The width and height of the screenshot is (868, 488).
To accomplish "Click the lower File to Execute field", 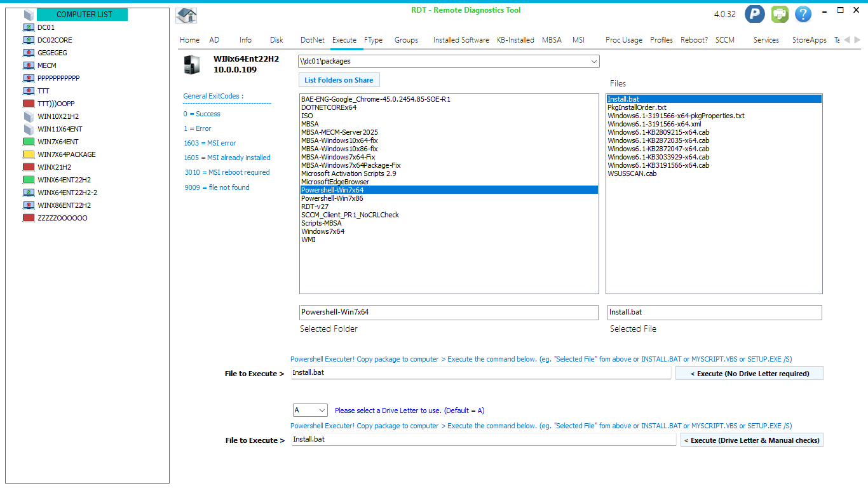I will pos(484,439).
